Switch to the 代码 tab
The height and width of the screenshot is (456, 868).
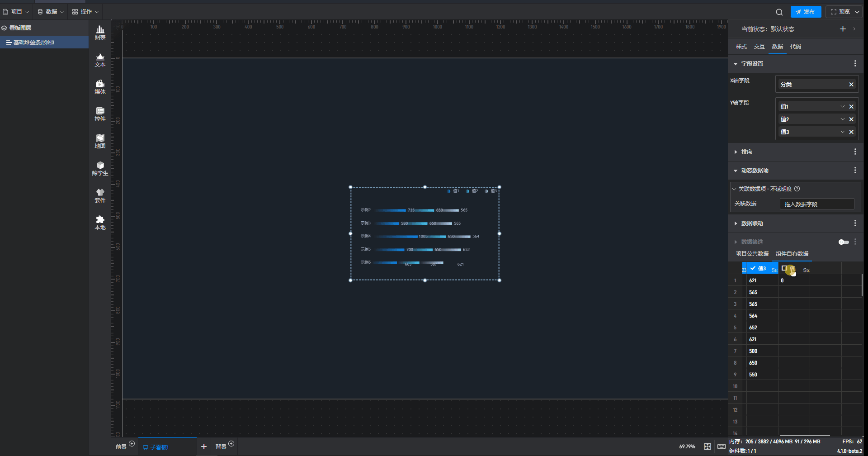796,47
